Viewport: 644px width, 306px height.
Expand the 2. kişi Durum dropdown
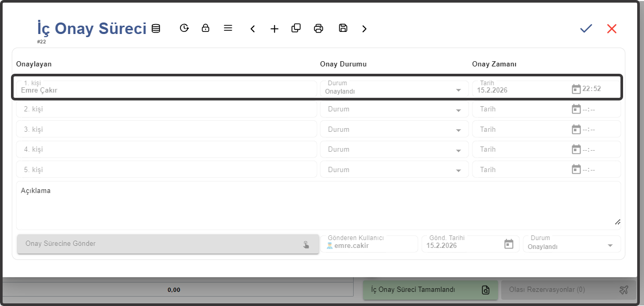(x=458, y=110)
